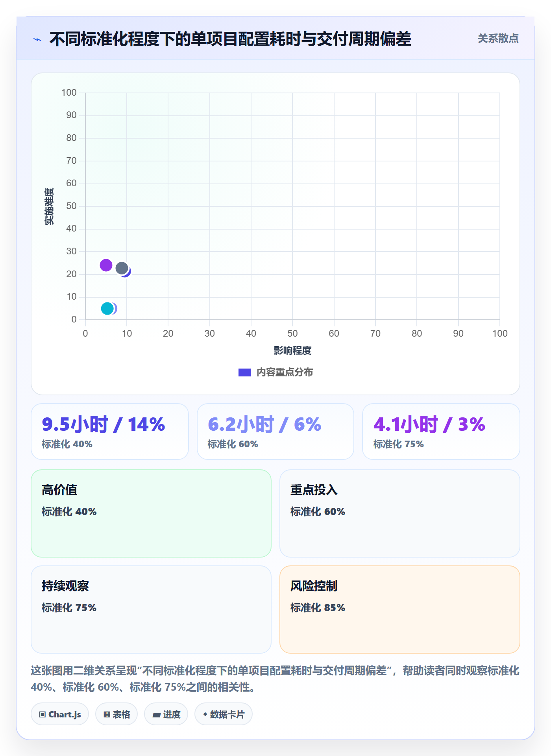Click the 关系散点 label in the header
551x756 pixels.
498,39
